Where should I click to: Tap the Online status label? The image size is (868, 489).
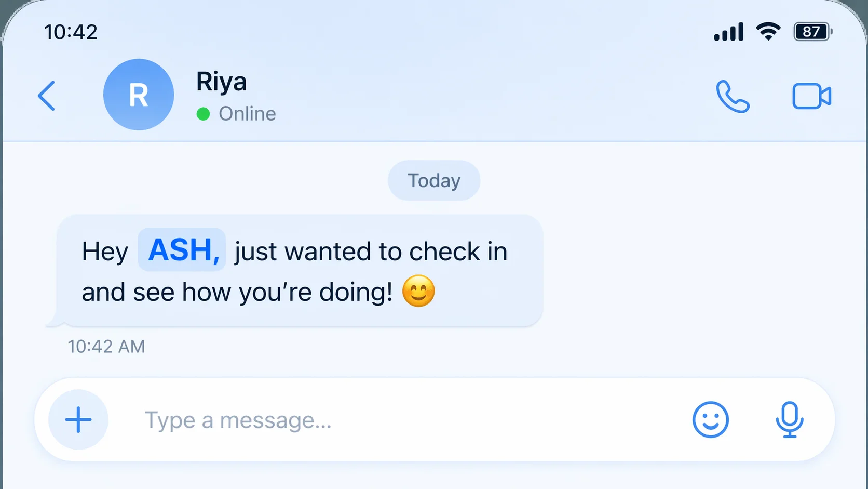(x=247, y=114)
